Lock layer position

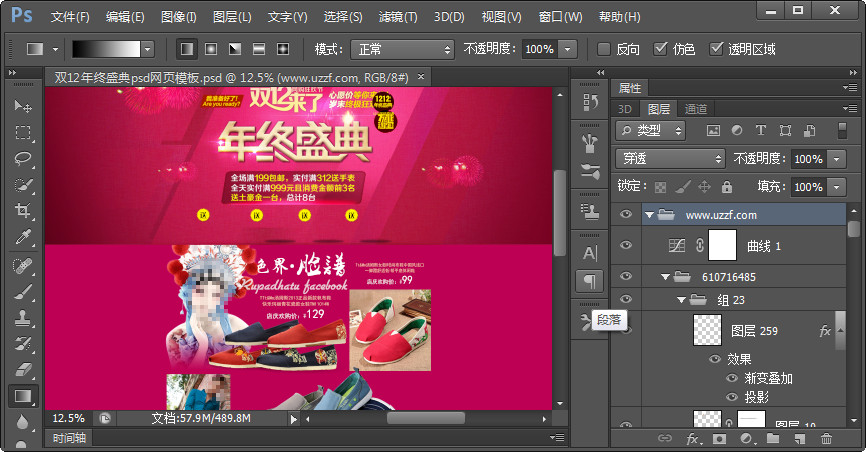click(704, 187)
